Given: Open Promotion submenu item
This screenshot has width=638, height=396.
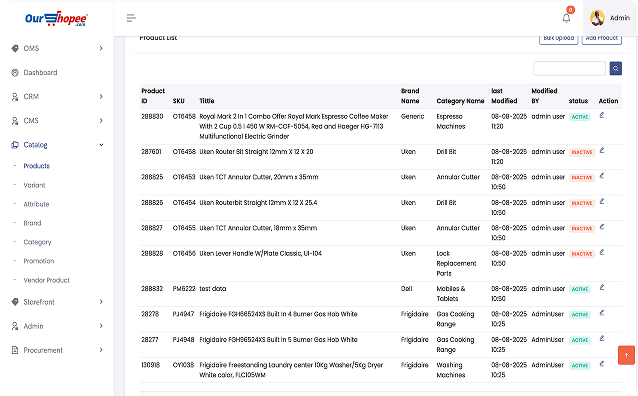Looking at the screenshot, I should coord(39,261).
